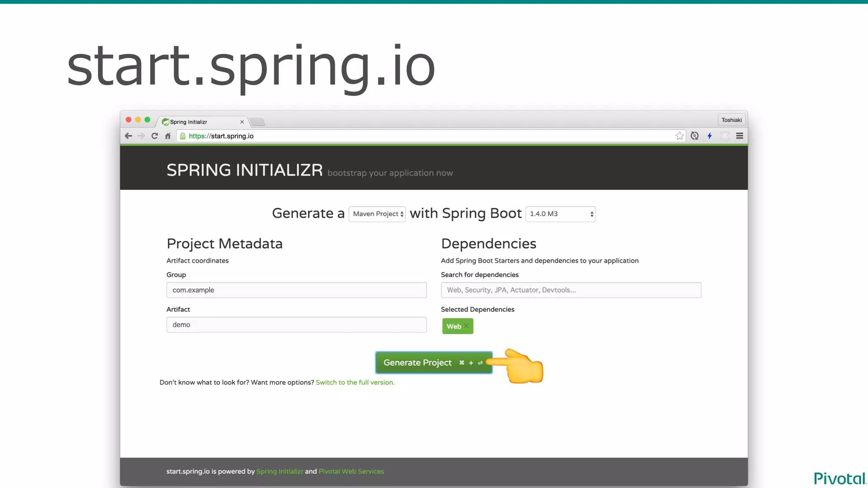The height and width of the screenshot is (488, 868).
Task: Click the browser forward arrow
Action: pos(142,136)
